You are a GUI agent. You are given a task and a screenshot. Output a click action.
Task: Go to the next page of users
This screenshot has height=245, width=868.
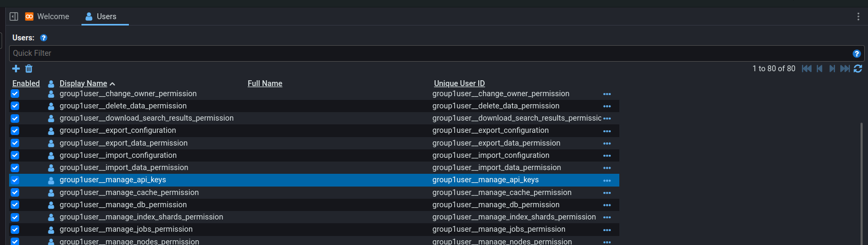(x=832, y=69)
